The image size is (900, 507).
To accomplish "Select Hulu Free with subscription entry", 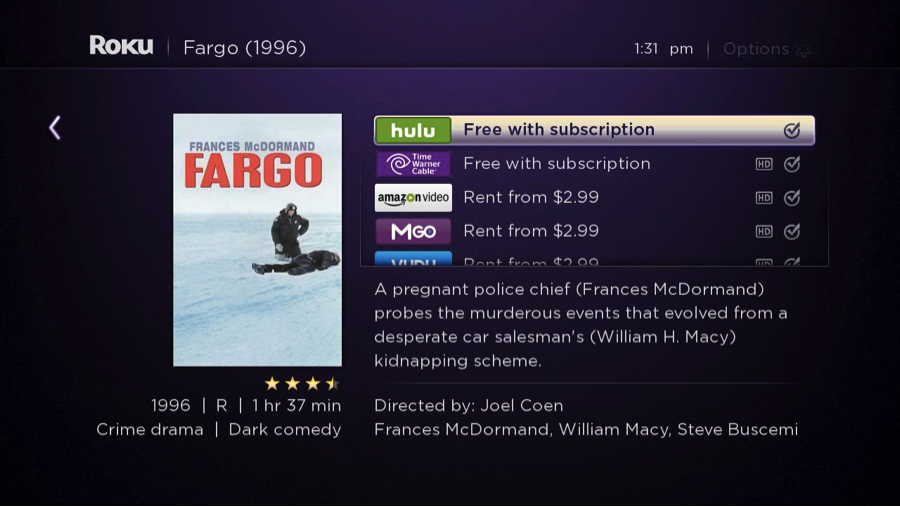I will [x=594, y=130].
